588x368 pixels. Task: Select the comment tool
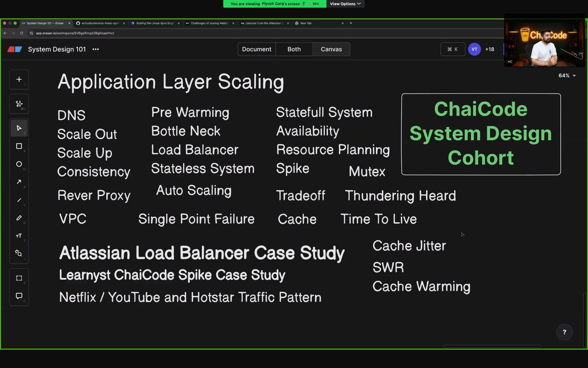click(19, 296)
